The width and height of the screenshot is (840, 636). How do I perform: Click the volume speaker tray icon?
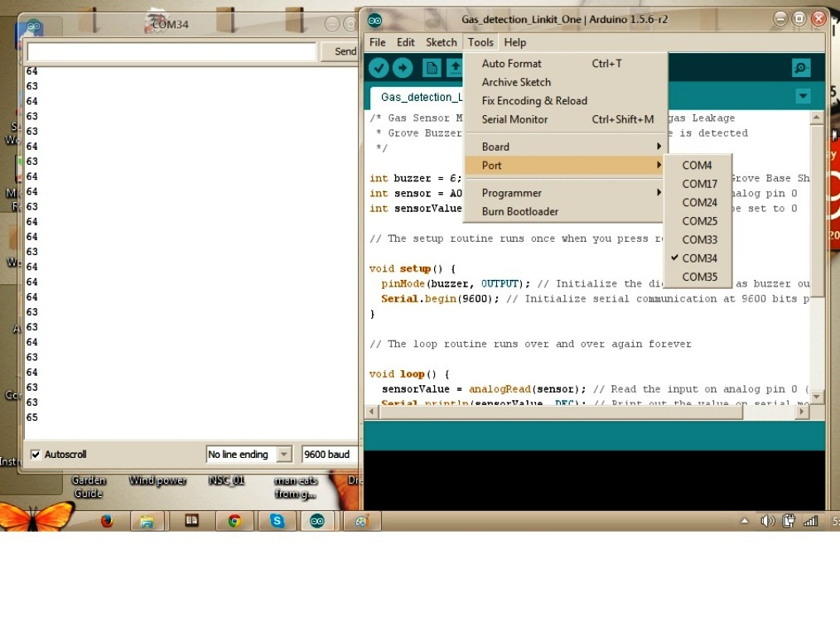coord(767,521)
